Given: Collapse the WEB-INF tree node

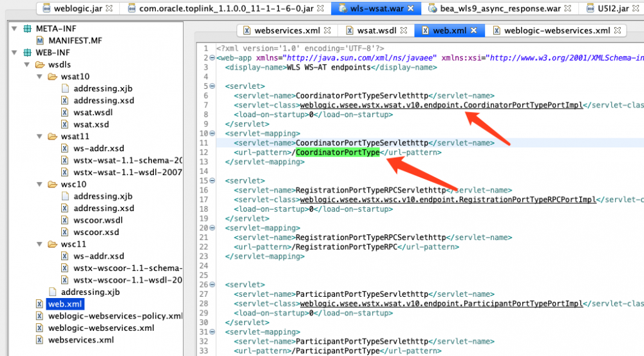Looking at the screenshot, I should coord(14,53).
